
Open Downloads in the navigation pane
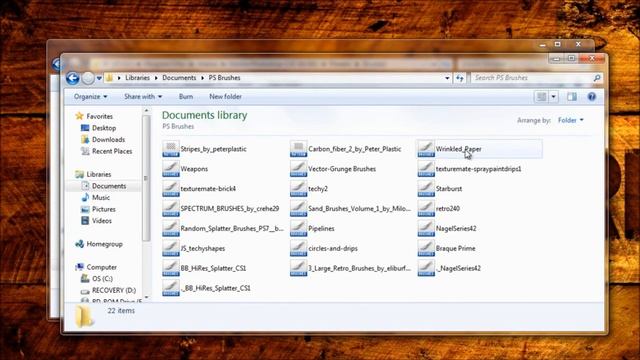click(109, 140)
